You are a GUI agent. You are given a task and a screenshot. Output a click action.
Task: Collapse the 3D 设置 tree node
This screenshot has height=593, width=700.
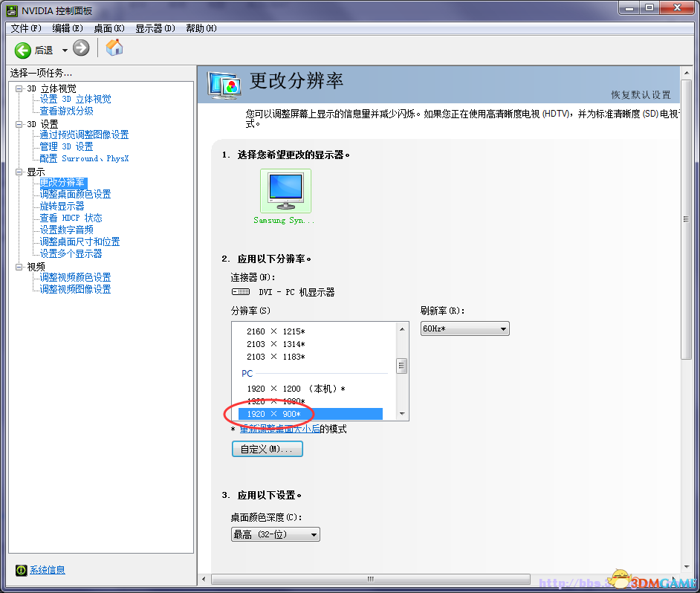[19, 124]
